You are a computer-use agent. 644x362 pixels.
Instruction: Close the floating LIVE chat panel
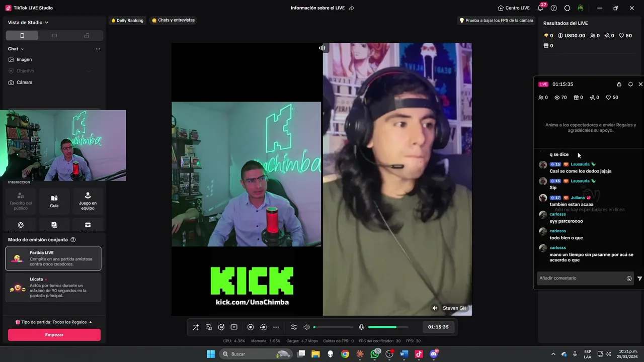(640, 84)
